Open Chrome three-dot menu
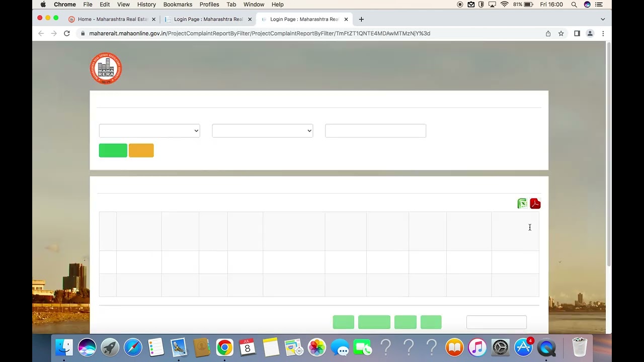The height and width of the screenshot is (362, 644). pos(603,34)
